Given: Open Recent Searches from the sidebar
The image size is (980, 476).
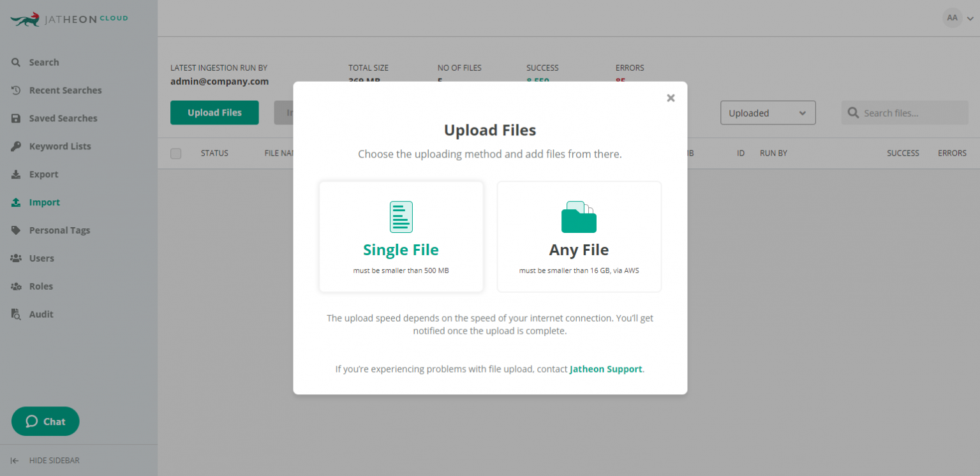Looking at the screenshot, I should click(x=17, y=90).
